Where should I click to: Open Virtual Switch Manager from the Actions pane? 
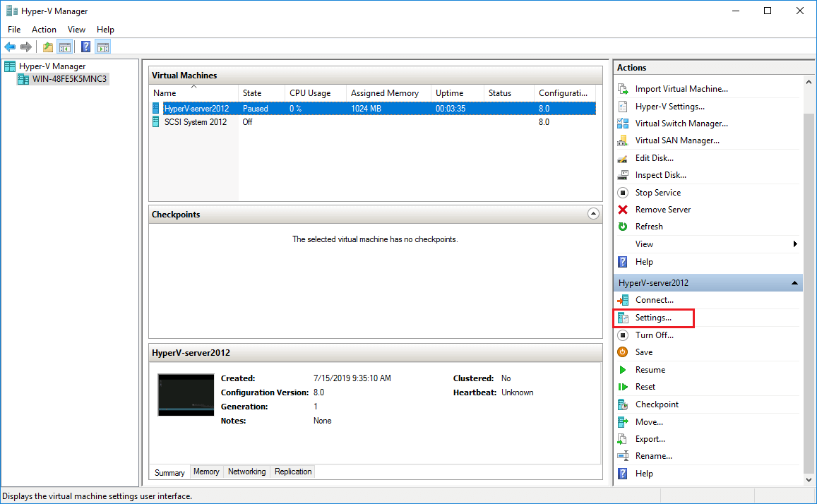681,124
